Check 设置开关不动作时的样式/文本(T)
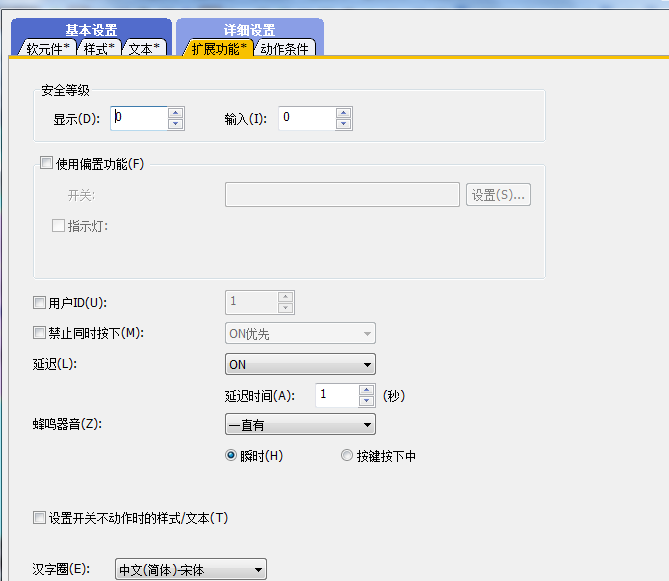This screenshot has width=669, height=581. click(x=40, y=518)
